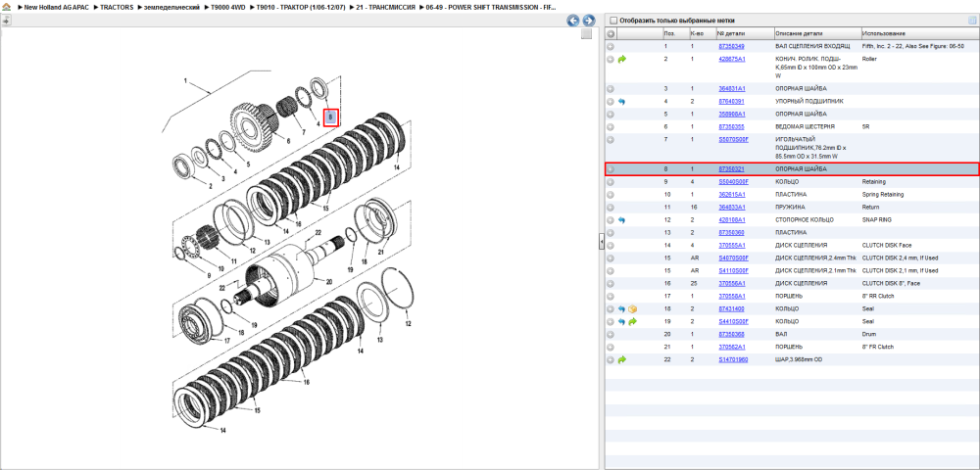
Task: Add part 358908A1 using its plus icon
Action: [611, 114]
